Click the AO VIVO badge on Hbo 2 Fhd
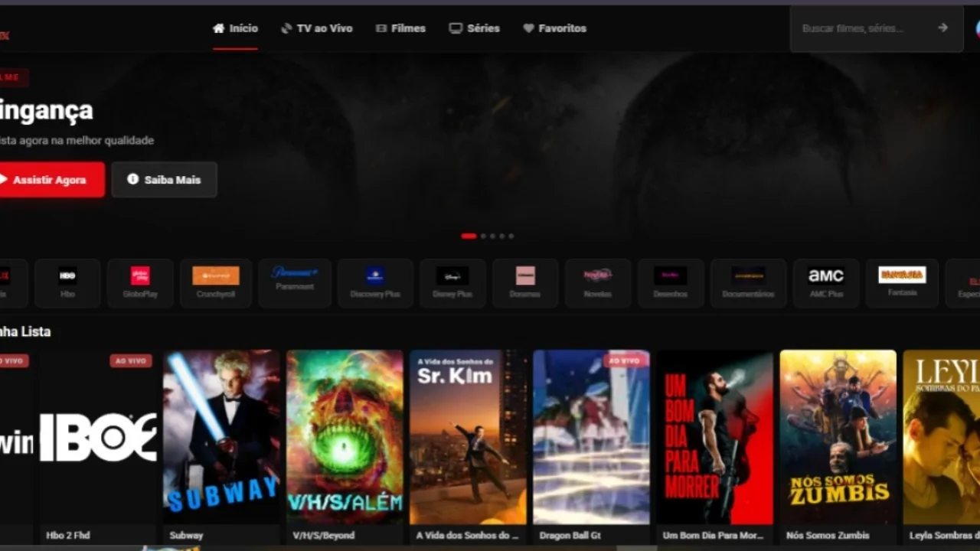The height and width of the screenshot is (551, 980). tap(131, 360)
